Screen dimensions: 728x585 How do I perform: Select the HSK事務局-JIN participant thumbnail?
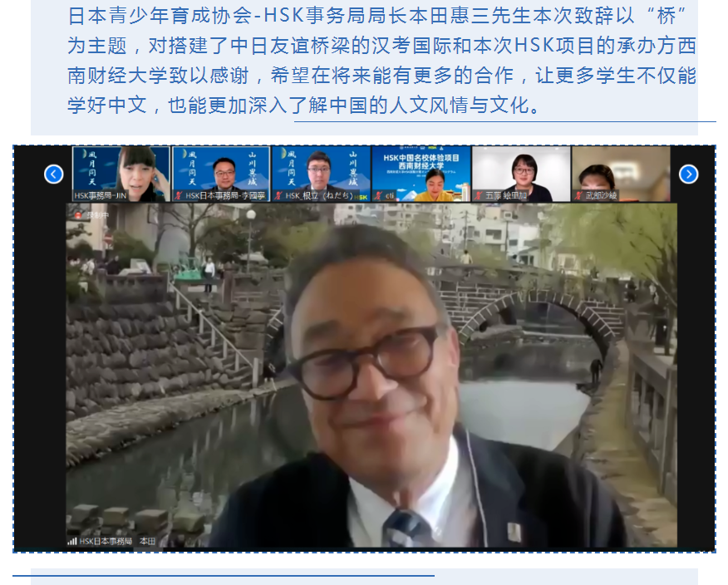pos(121,174)
